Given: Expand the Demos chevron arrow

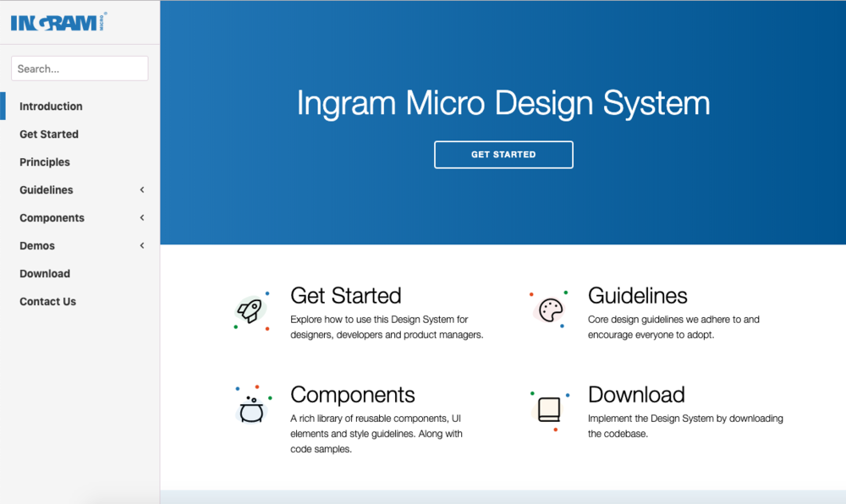Looking at the screenshot, I should click(142, 246).
